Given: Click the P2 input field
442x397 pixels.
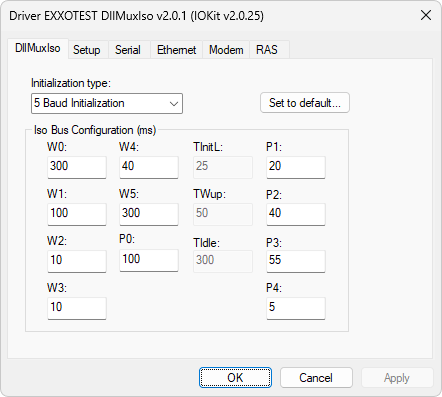Looking at the screenshot, I should (296, 214).
